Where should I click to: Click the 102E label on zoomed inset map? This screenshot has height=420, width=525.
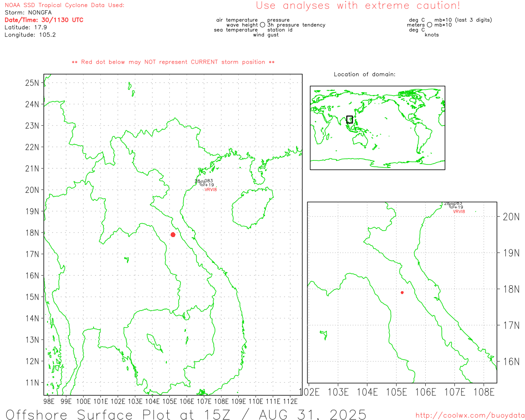[309, 392]
